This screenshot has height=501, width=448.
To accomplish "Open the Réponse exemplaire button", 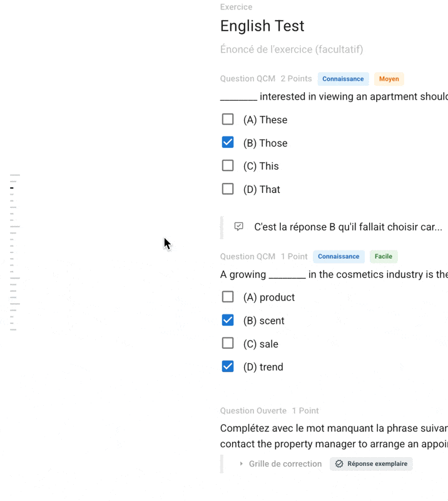I will [x=371, y=463].
